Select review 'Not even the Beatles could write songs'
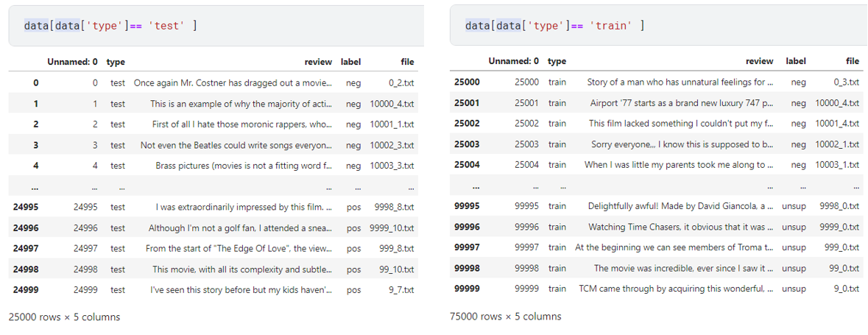The image size is (868, 335). 236,145
